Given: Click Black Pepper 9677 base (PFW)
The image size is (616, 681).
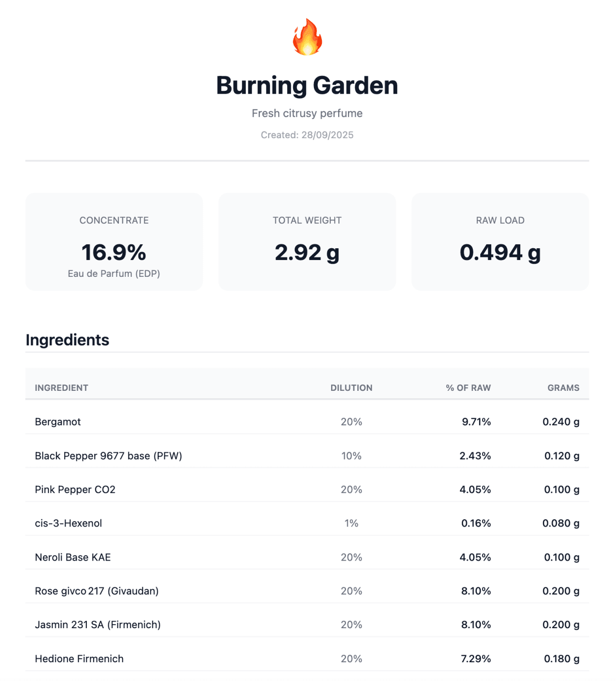Looking at the screenshot, I should (109, 456).
